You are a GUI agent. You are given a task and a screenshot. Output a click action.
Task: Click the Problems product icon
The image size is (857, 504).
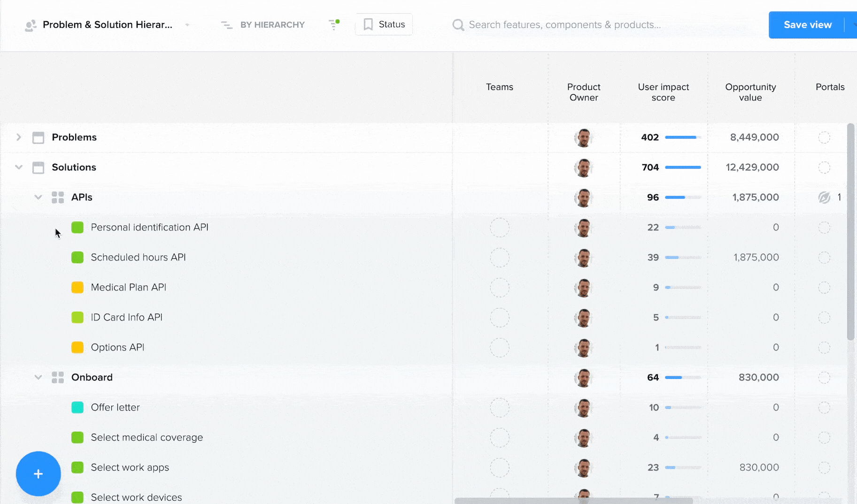click(38, 137)
